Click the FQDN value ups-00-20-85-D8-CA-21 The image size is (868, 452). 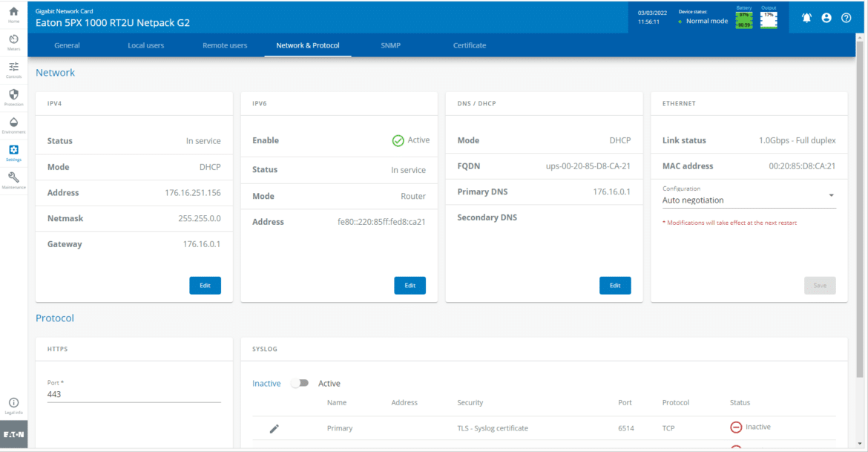click(588, 166)
